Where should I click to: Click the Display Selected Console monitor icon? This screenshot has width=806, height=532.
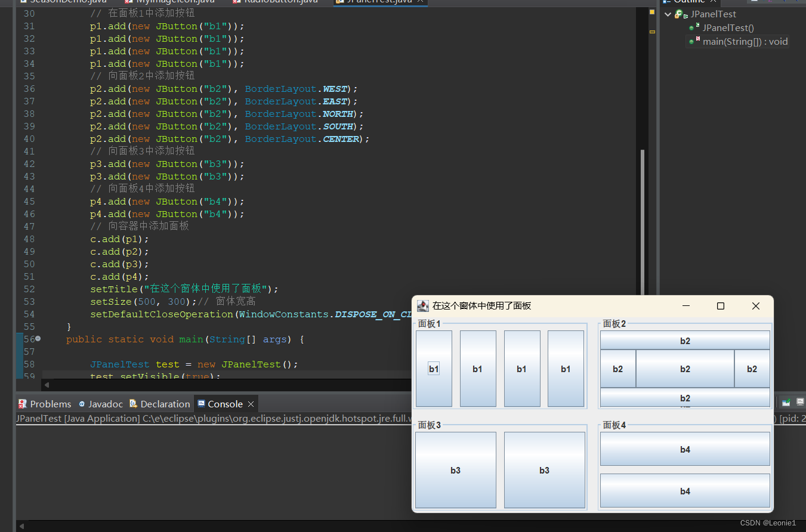coord(800,401)
